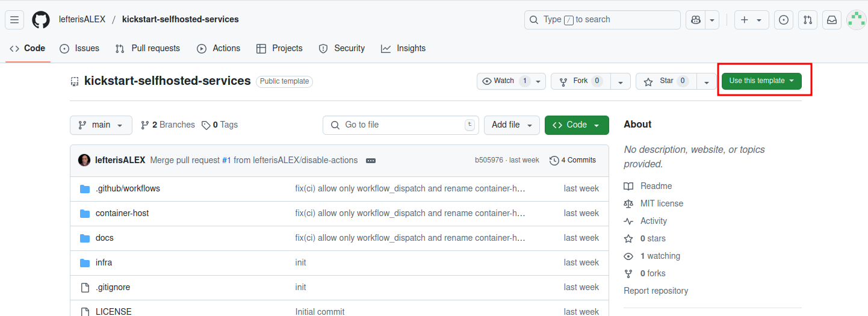Open pull request #1 link
This screenshot has width=868, height=316.
tap(226, 161)
